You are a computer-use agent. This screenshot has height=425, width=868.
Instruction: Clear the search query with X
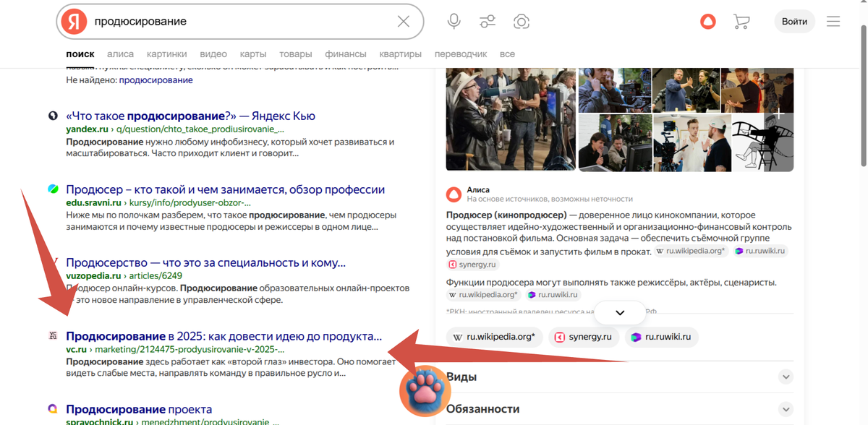pos(404,22)
